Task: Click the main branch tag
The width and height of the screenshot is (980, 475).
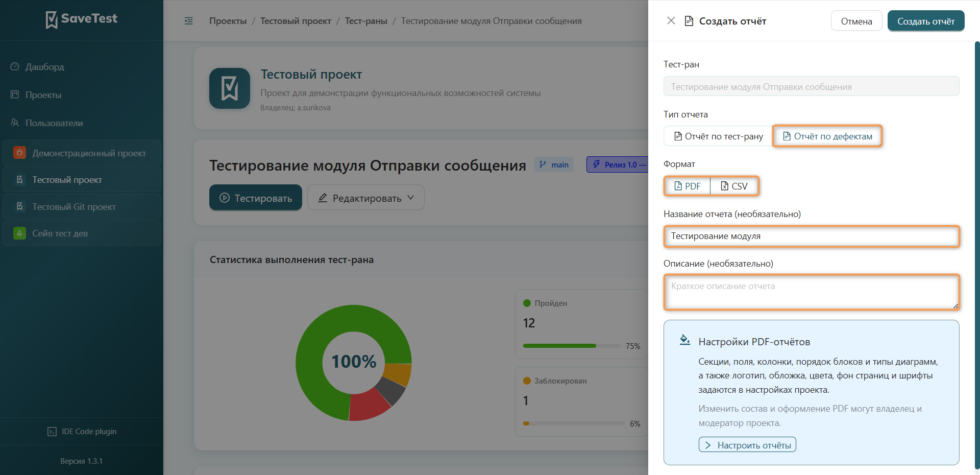Action: coord(554,164)
